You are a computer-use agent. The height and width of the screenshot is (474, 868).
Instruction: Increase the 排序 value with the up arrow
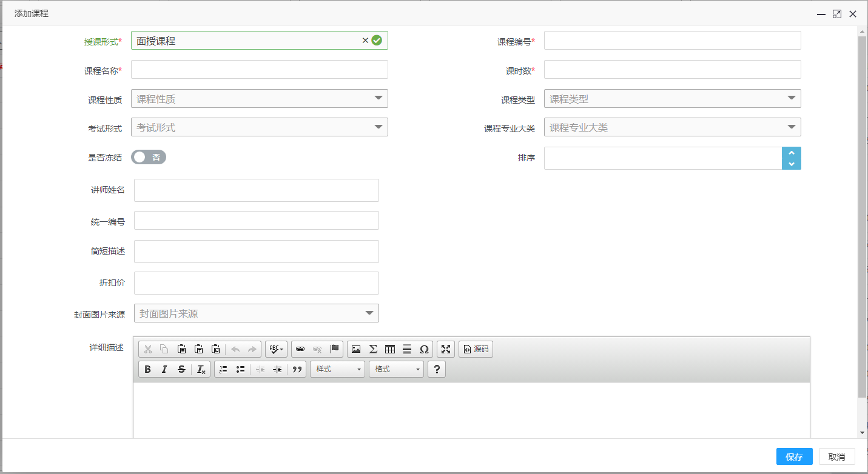pyautogui.click(x=792, y=153)
